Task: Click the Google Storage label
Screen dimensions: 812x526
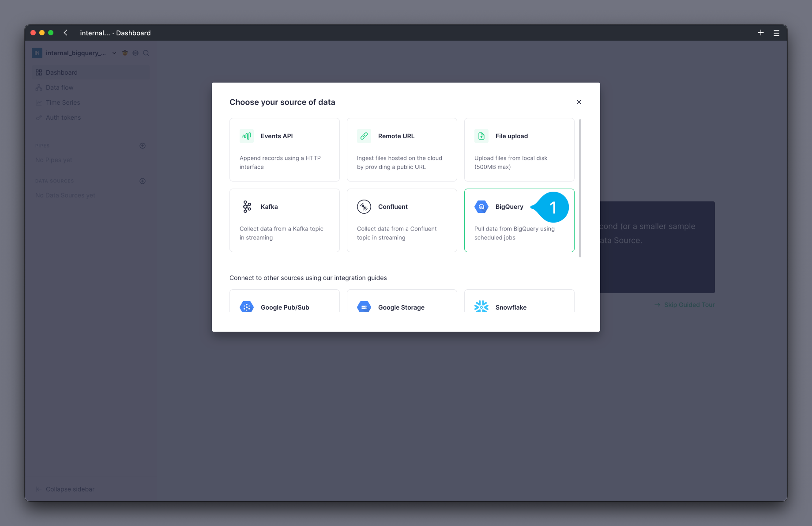Action: pyautogui.click(x=401, y=307)
